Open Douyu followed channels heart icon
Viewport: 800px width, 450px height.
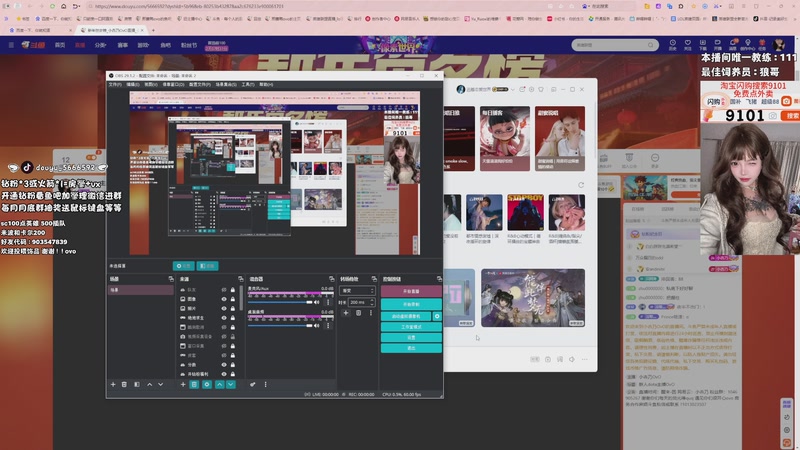(x=688, y=44)
